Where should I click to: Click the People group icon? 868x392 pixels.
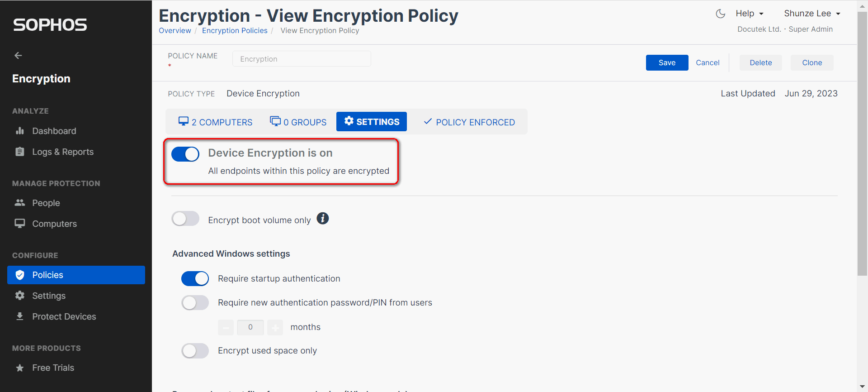pos(20,203)
